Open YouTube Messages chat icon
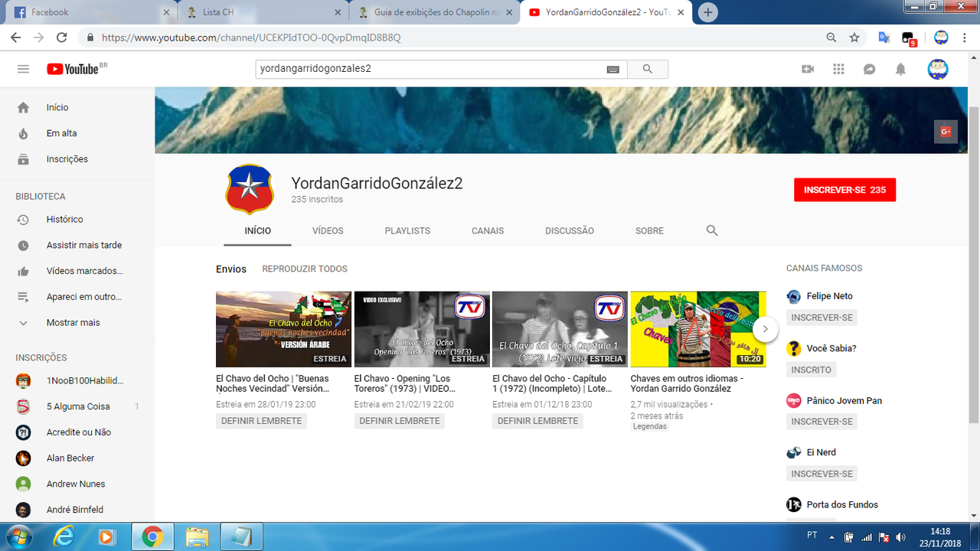The height and width of the screenshot is (551, 980). (869, 68)
